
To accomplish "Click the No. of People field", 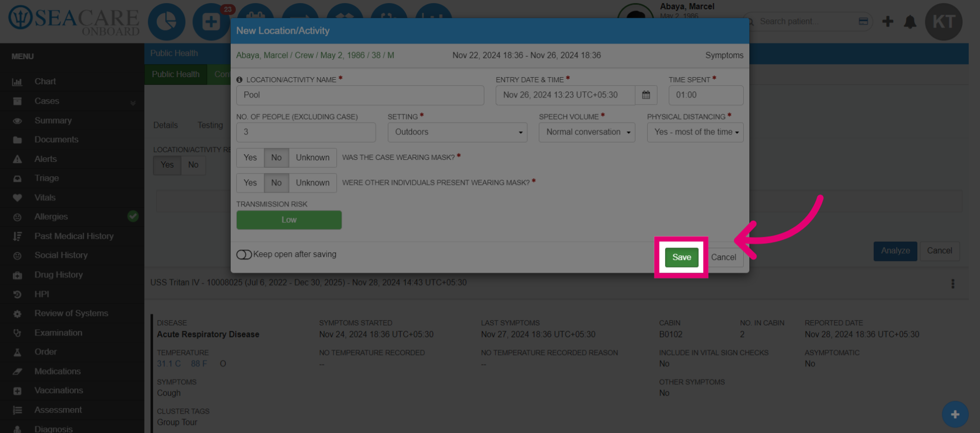I will tap(306, 132).
